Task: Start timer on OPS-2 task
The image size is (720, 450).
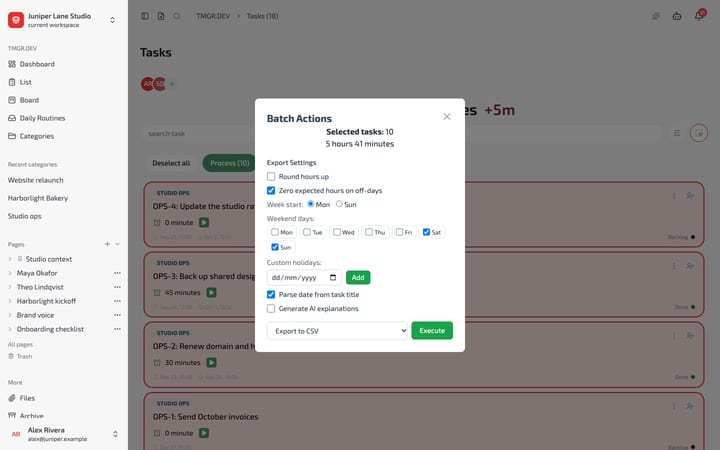Action: (x=211, y=363)
